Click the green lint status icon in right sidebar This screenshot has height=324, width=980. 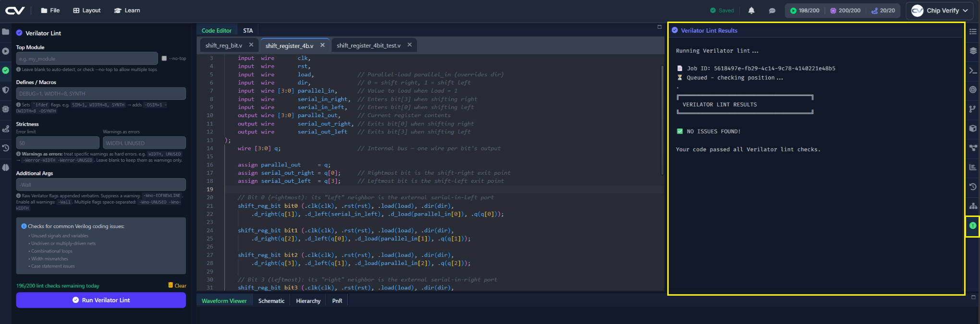[973, 226]
